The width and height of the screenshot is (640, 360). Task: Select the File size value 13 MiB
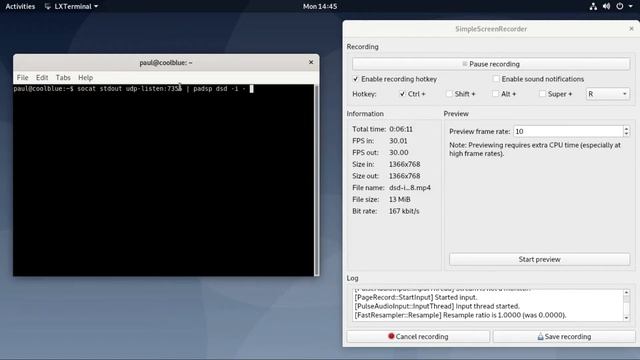pyautogui.click(x=400, y=200)
